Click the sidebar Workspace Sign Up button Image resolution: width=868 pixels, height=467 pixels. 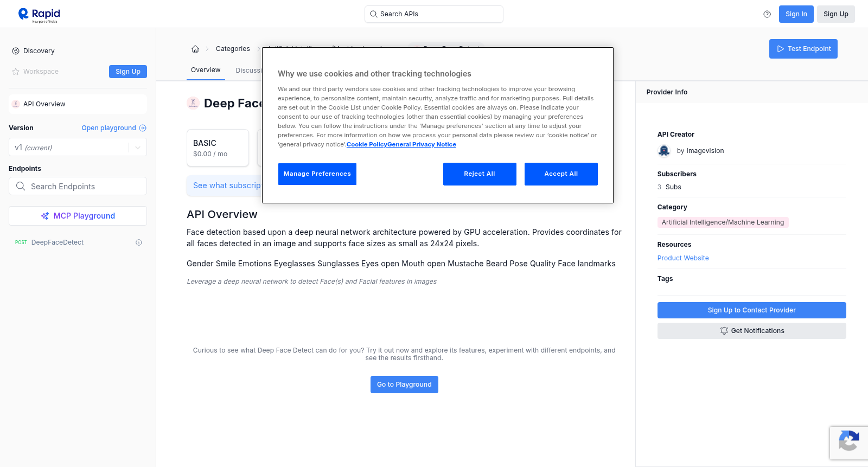pyautogui.click(x=128, y=72)
